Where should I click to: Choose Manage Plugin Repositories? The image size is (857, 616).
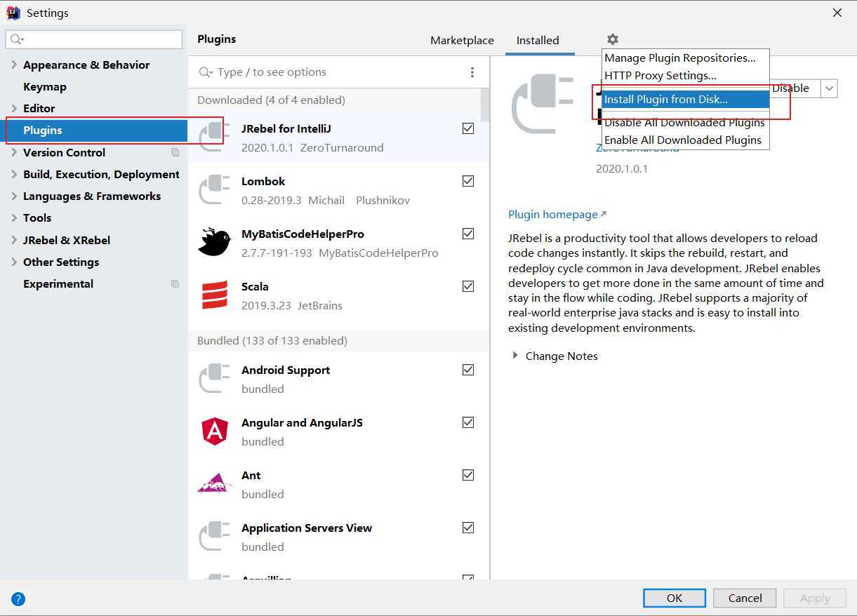[x=686, y=58]
